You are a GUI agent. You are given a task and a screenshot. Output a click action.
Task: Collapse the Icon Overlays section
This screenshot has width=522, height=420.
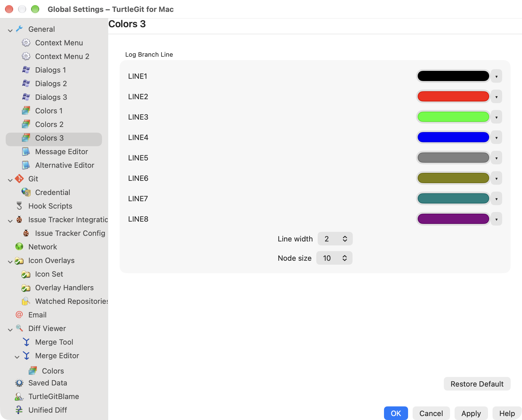coord(10,261)
